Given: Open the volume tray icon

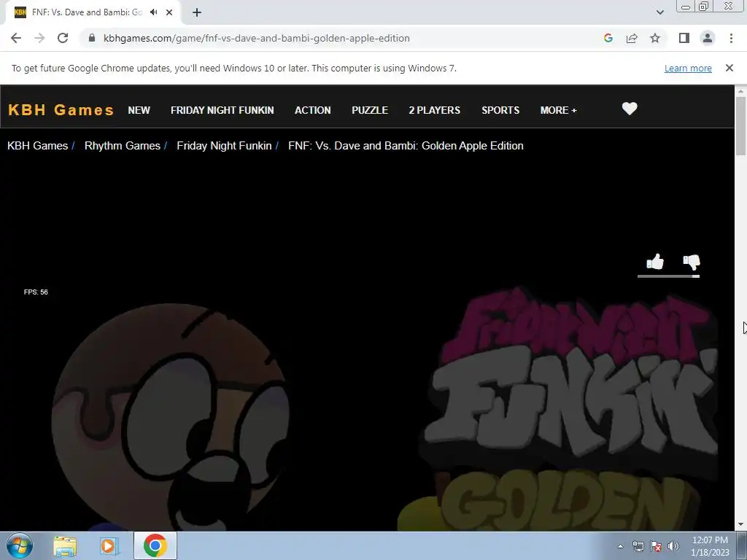Looking at the screenshot, I should tap(673, 546).
